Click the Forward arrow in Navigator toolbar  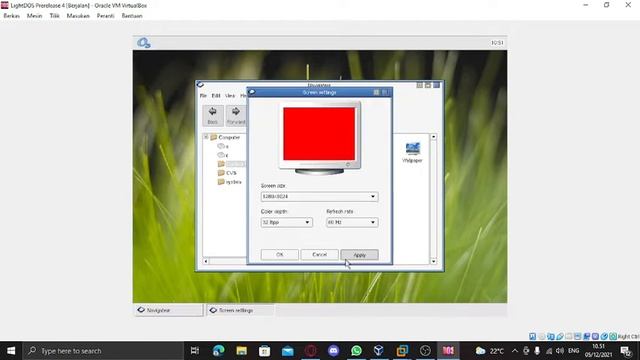(x=236, y=116)
